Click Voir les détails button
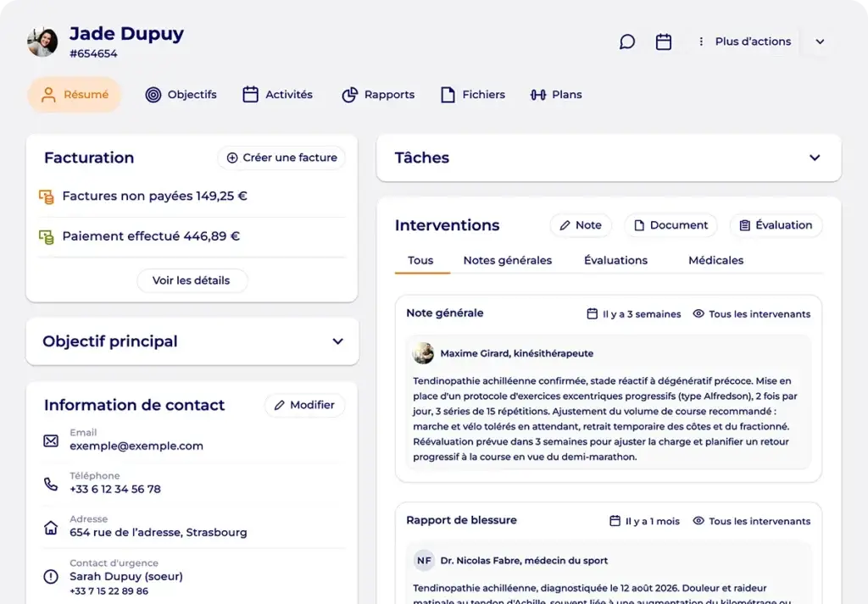868x604 pixels. click(x=192, y=280)
